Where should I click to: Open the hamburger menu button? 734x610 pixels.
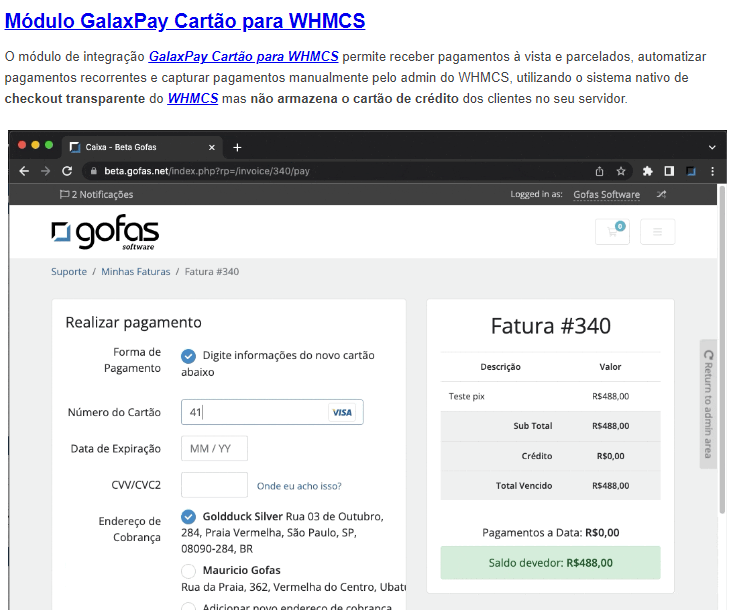tap(657, 231)
